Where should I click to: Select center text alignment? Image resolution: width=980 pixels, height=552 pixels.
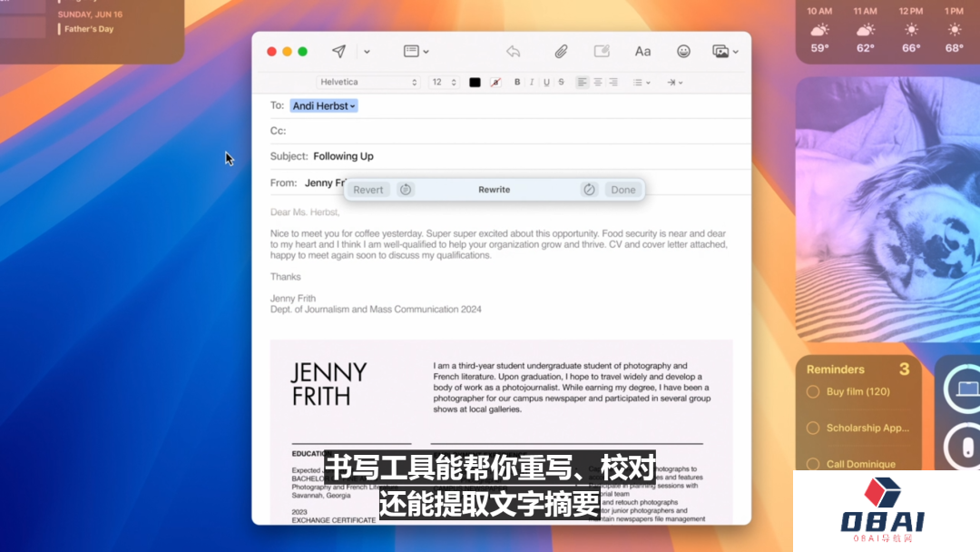click(597, 83)
